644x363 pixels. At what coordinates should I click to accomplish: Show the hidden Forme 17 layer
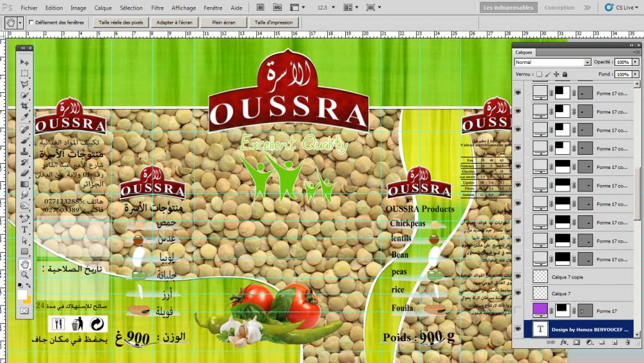click(518, 311)
